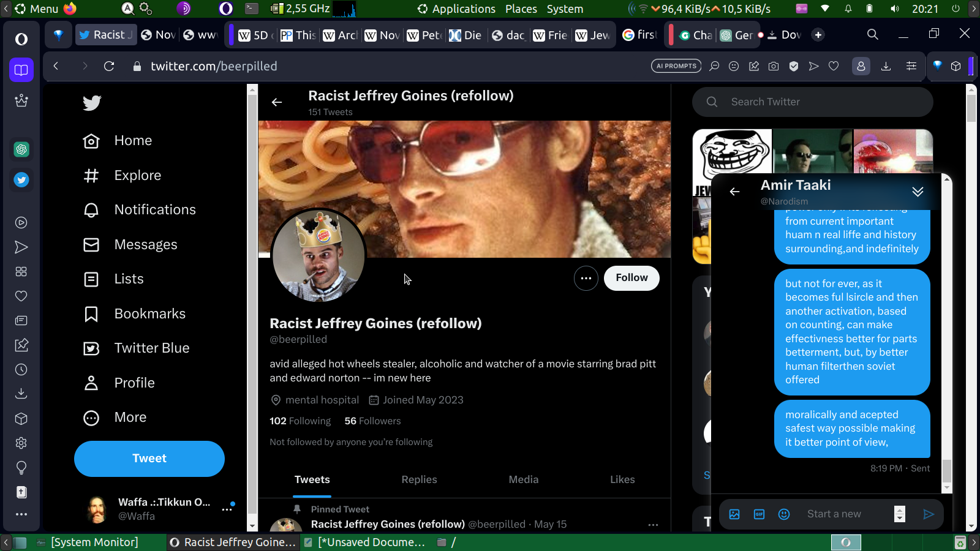Open Twitter panel in Opera sidebar
The image size is (980, 551).
pos(21,180)
